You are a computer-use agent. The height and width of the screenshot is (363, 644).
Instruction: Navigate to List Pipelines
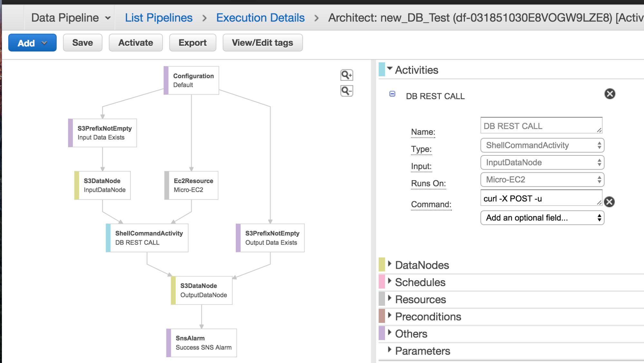158,17
